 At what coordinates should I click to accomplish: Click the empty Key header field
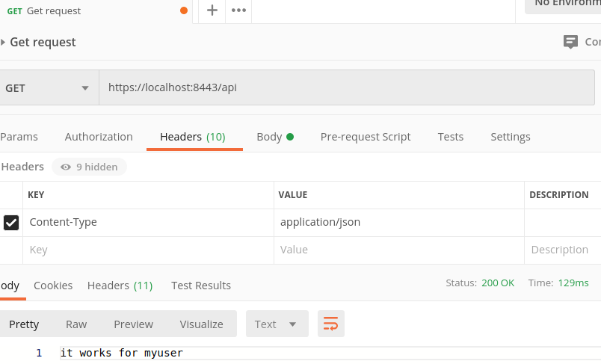(x=148, y=250)
